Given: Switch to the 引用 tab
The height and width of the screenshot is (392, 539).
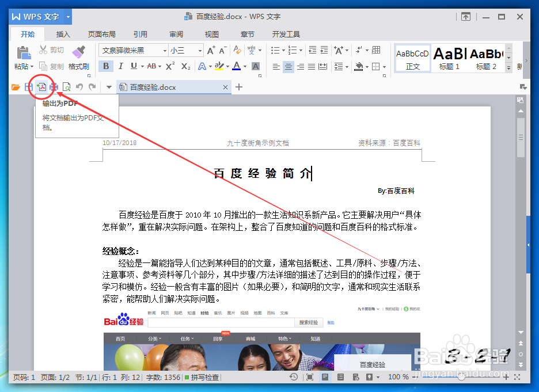Looking at the screenshot, I should (141, 35).
